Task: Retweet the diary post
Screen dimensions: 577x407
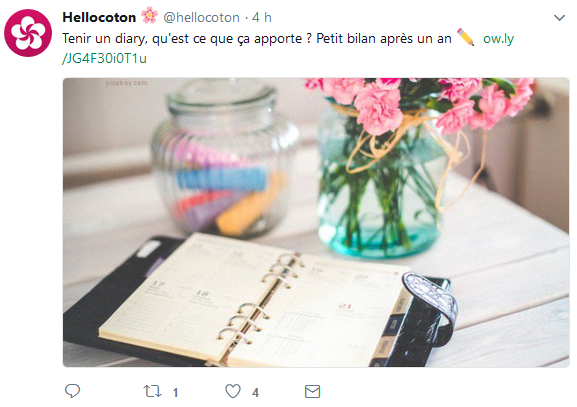Action: (152, 391)
